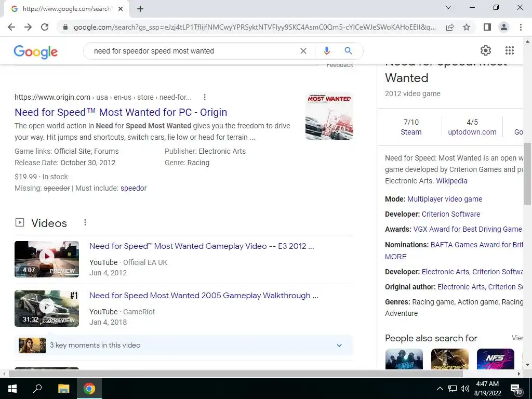Open E3 2012 Gameplay Video link
The image size is (532, 399).
click(202, 246)
